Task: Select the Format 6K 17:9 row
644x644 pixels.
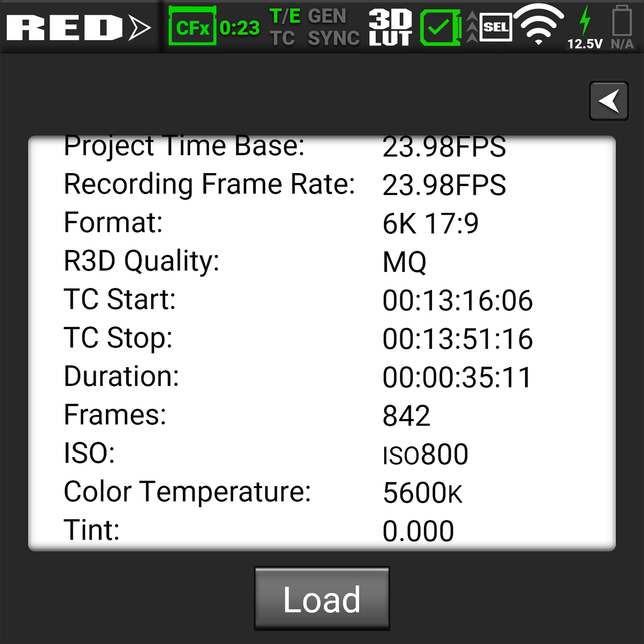Action: click(322, 223)
